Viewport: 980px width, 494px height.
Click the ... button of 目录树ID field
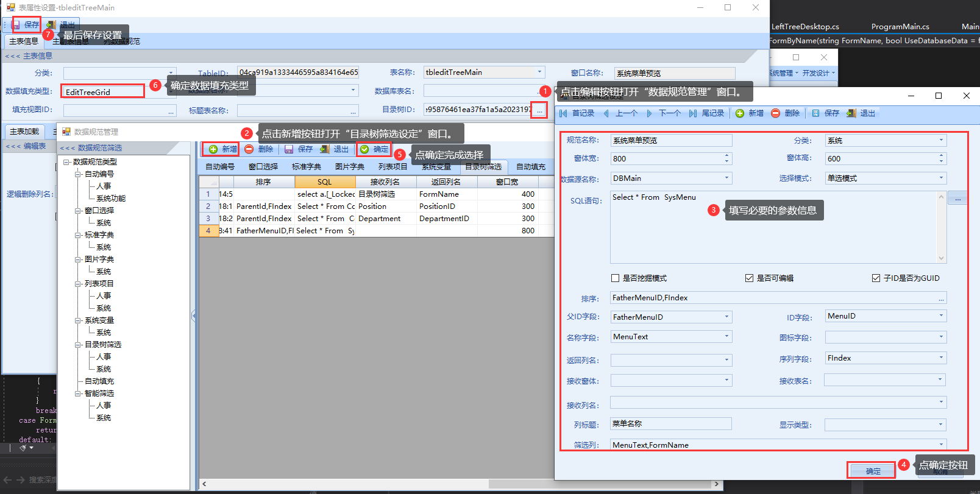click(539, 110)
